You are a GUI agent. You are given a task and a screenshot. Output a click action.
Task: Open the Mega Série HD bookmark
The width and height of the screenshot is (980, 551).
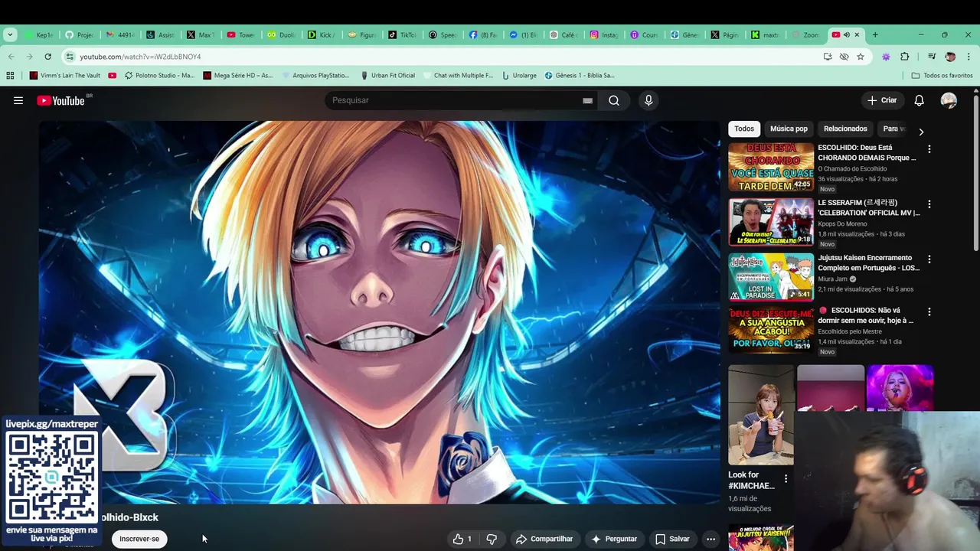coord(237,75)
